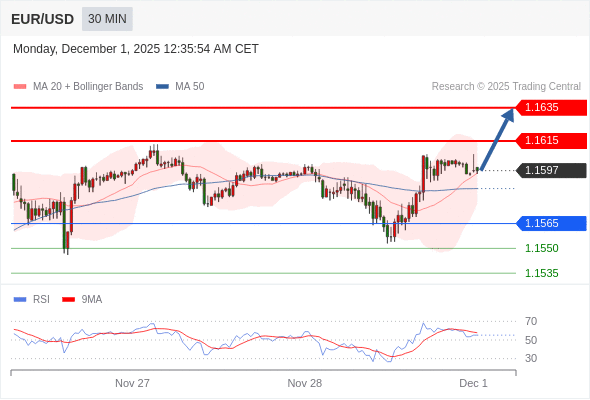
Task: Select the MA 20 + Bollinger Bands label
Action: click(x=88, y=87)
